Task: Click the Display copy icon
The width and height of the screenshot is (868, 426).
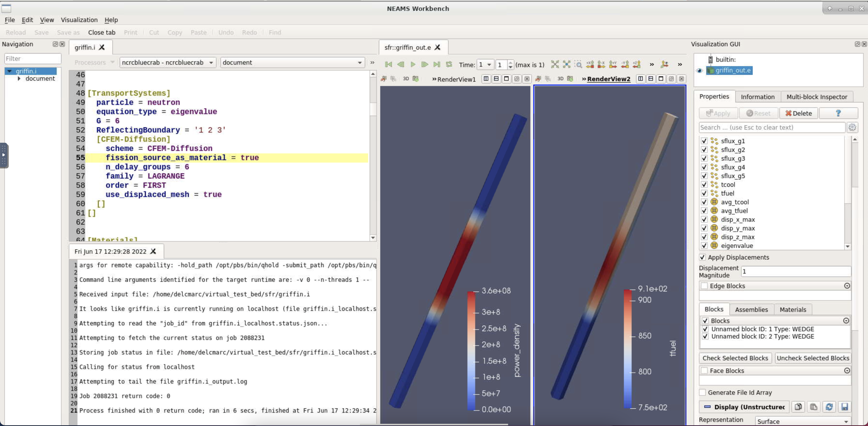Action: 798,407
